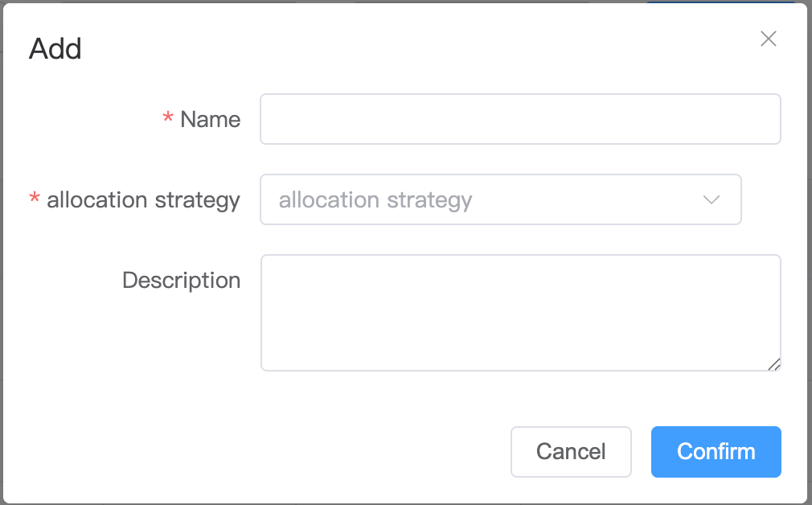Viewport: 812px width, 505px height.
Task: Select the blue Confirm button text
Action: tap(716, 452)
